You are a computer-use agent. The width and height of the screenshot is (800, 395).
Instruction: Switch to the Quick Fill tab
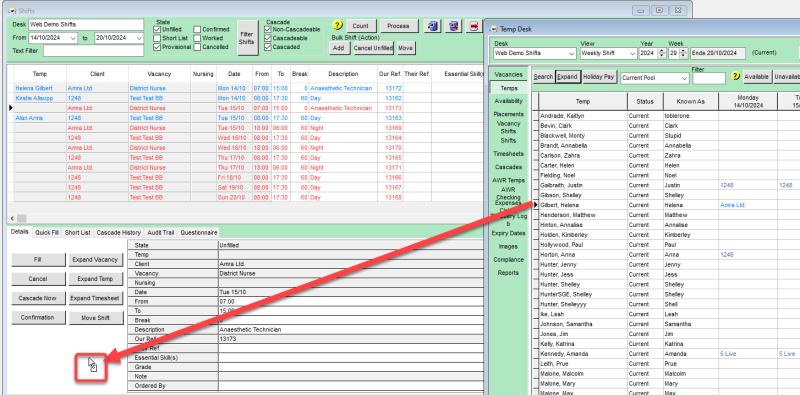pos(46,233)
